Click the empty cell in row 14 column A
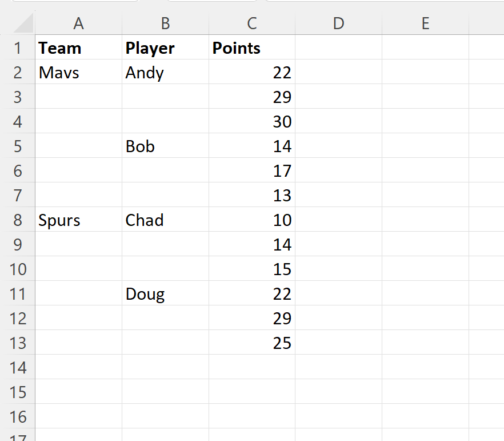 coord(78,367)
